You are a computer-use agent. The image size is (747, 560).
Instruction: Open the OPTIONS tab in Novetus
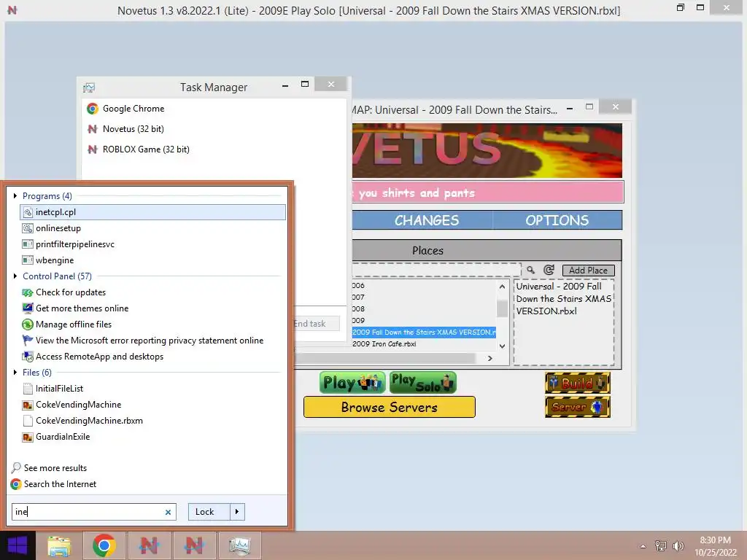point(557,220)
